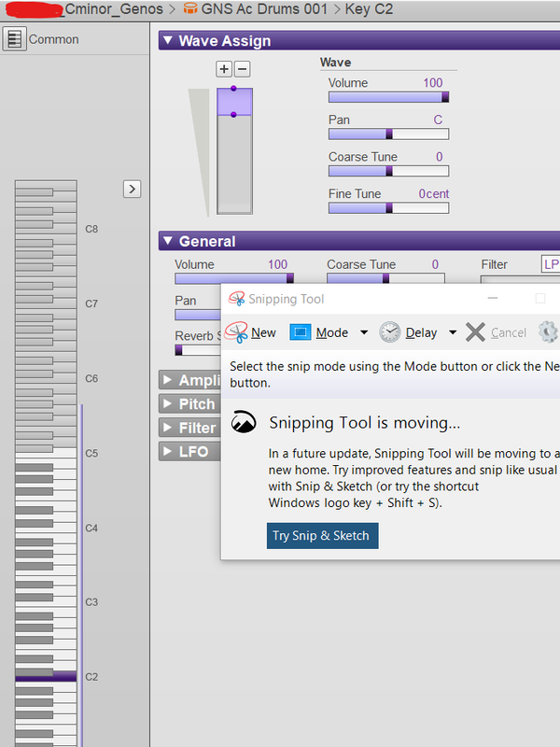Click Try Snip & Sketch button
Screen dimensions: 560x747
coord(322,535)
